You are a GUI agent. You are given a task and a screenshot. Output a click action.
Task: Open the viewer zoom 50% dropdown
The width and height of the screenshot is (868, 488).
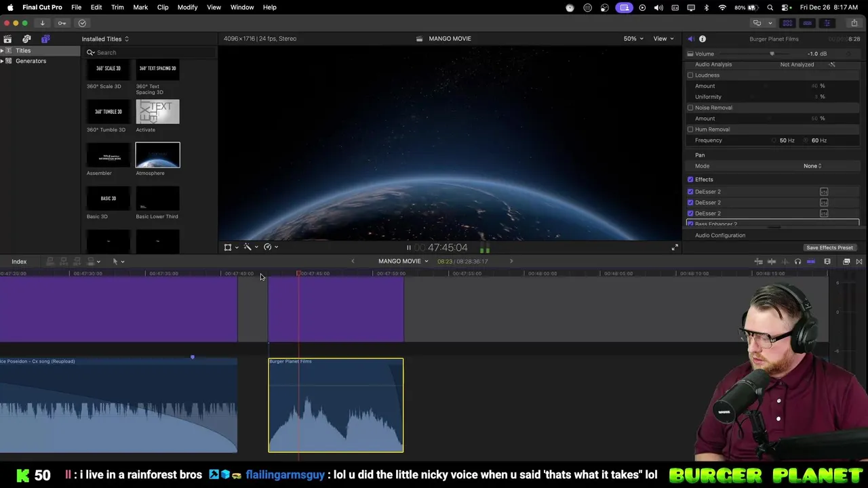click(x=633, y=39)
